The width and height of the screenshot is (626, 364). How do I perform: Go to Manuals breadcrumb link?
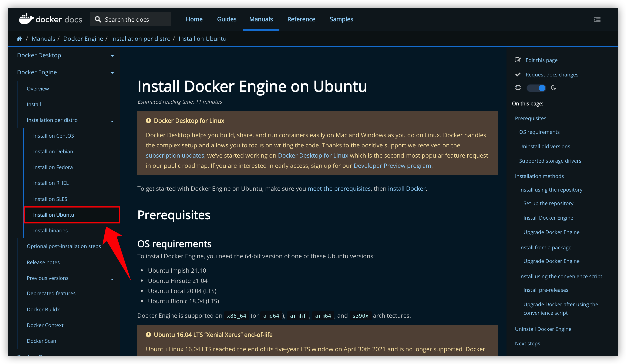(43, 39)
